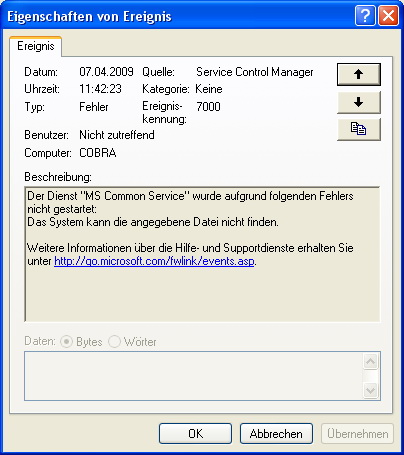Copy event details to clipboard icon
The height and width of the screenshot is (455, 404).
(x=359, y=129)
